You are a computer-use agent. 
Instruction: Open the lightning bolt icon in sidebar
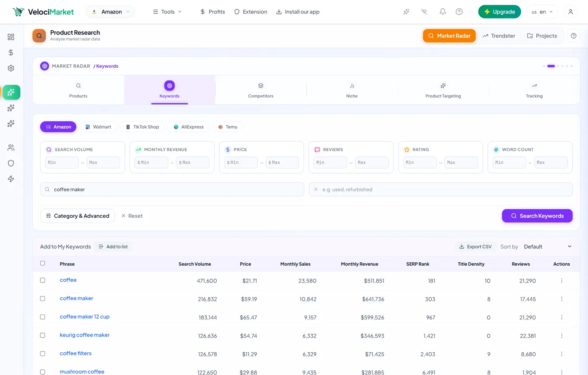pyautogui.click(x=11, y=179)
